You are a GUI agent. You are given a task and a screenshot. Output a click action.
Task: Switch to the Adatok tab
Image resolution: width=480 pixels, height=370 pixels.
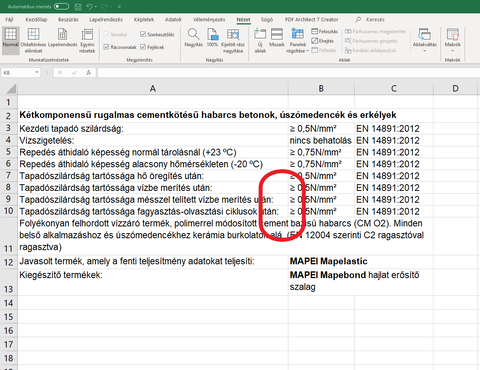click(173, 20)
